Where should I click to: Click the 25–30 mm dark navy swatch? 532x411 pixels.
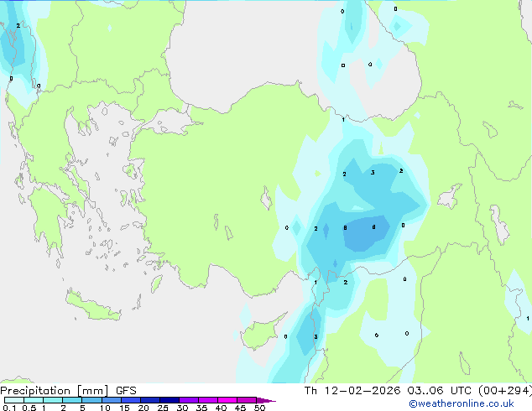[x=170, y=400]
